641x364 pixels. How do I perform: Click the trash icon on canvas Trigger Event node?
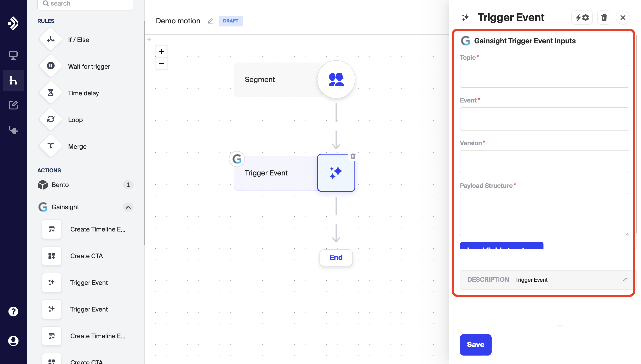click(353, 156)
